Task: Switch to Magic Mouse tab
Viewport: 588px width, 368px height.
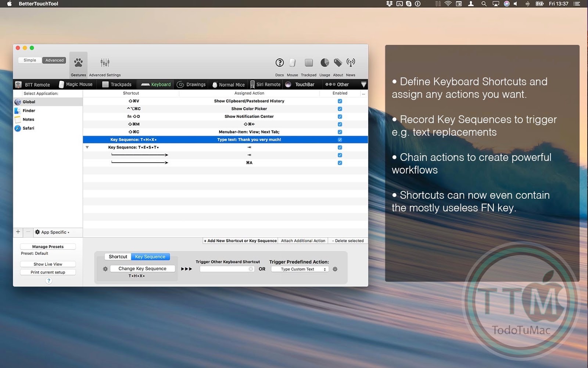Action: pyautogui.click(x=76, y=85)
